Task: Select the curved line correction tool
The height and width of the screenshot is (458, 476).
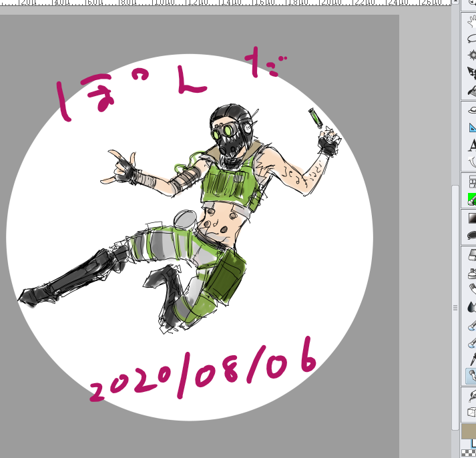Action: tap(473, 162)
